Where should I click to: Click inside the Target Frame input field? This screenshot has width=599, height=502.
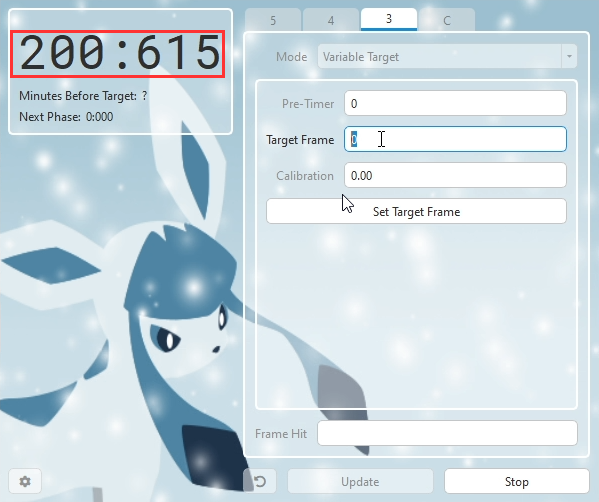pyautogui.click(x=455, y=139)
